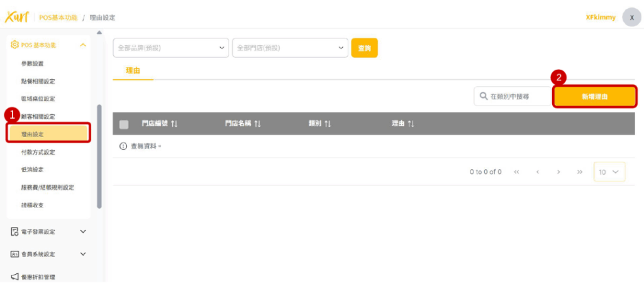Screen dimensions: 644x286
Task: Open the rows-per-page dropdown showing 10
Action: click(609, 172)
